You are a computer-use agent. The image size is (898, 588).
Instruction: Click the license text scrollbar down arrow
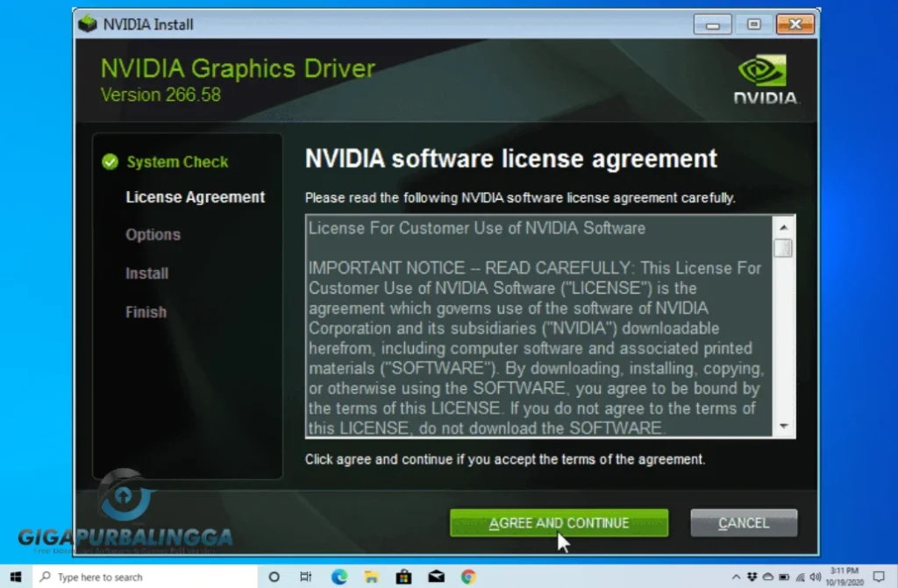783,427
